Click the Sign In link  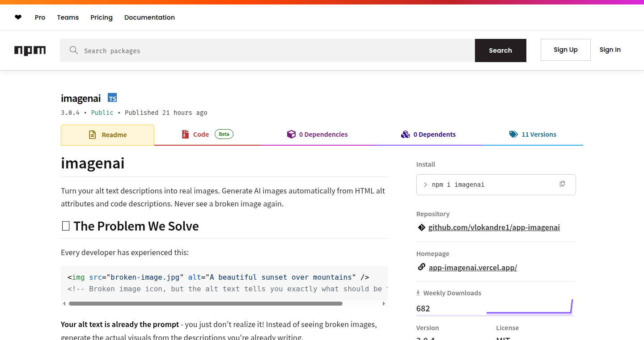610,50
